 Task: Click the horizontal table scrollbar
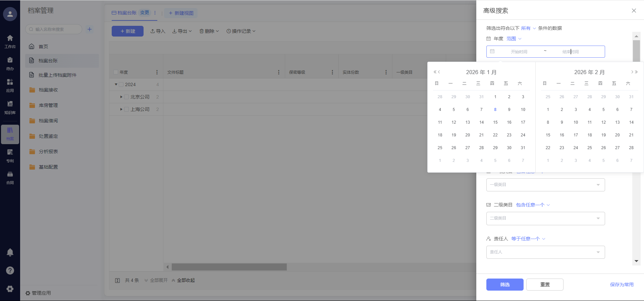(x=229, y=267)
